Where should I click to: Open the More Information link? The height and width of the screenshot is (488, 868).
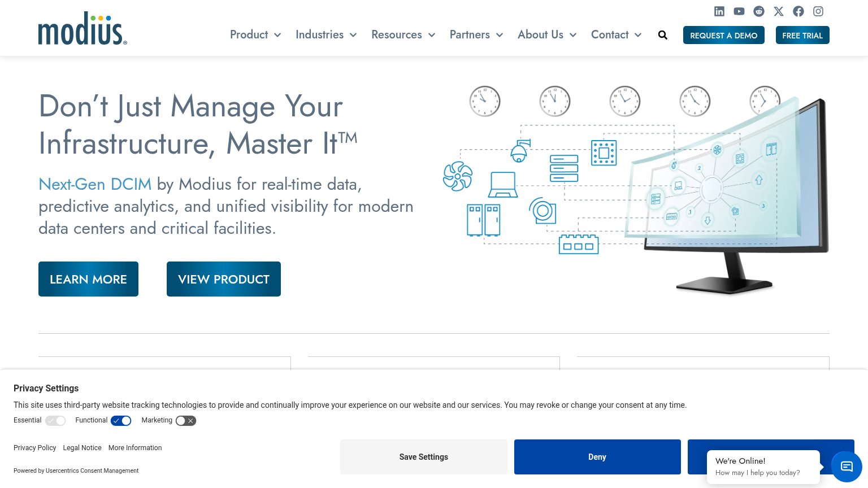pyautogui.click(x=135, y=448)
